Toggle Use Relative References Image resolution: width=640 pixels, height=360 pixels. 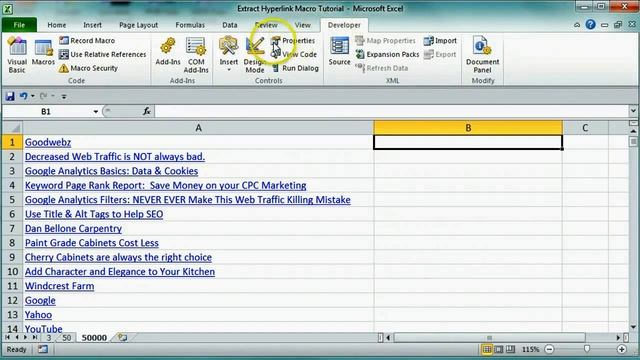pos(102,54)
